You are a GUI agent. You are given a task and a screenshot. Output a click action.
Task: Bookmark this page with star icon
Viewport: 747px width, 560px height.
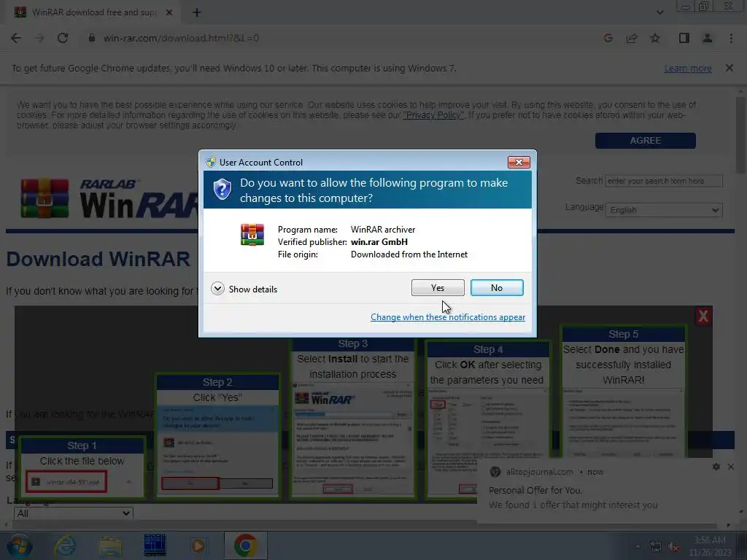coord(655,38)
